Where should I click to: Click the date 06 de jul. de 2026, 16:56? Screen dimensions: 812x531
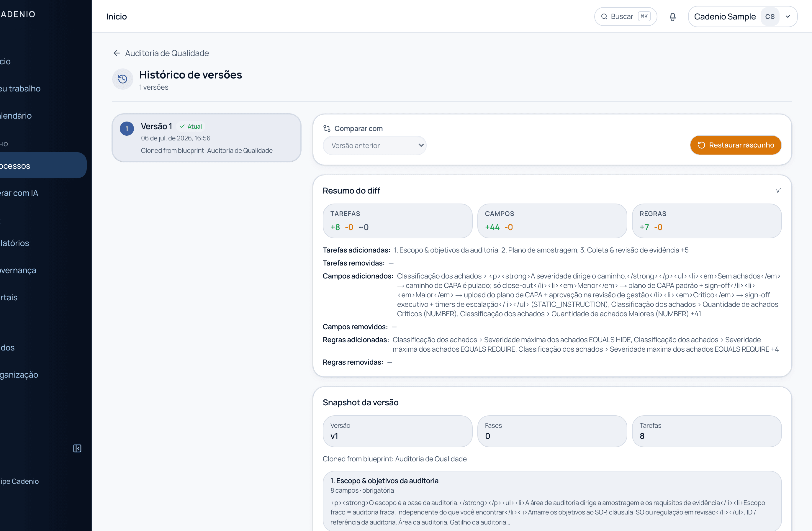[176, 138]
